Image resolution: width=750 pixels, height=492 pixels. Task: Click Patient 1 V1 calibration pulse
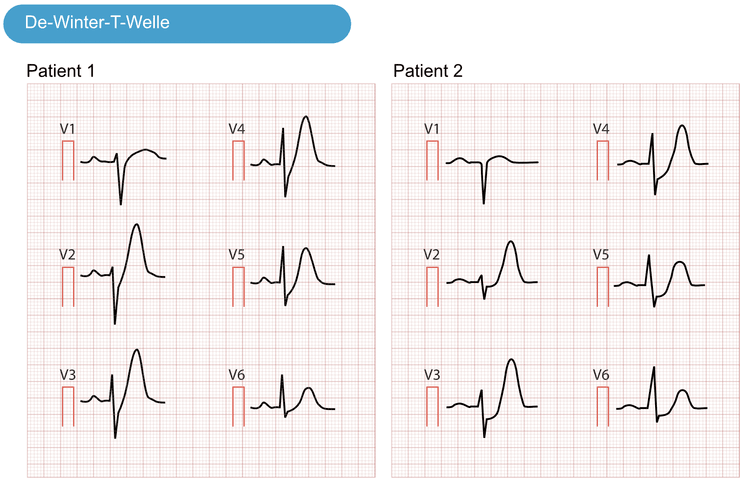68,161
